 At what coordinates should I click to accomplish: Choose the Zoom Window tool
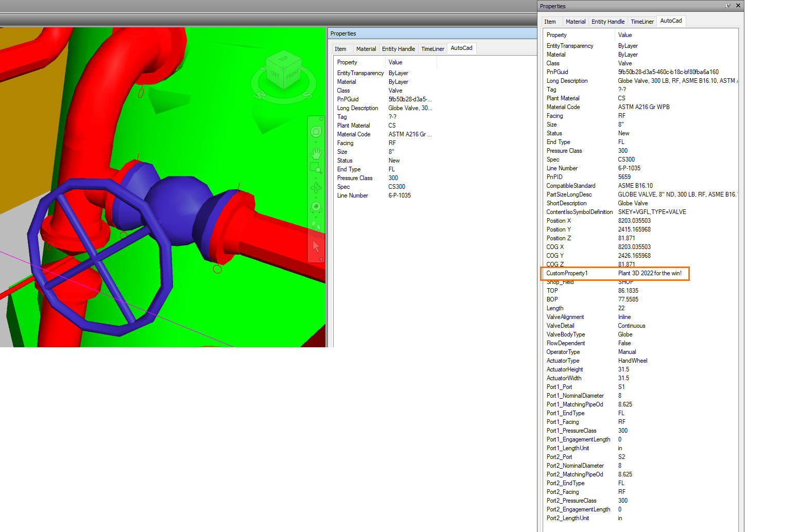(x=315, y=168)
